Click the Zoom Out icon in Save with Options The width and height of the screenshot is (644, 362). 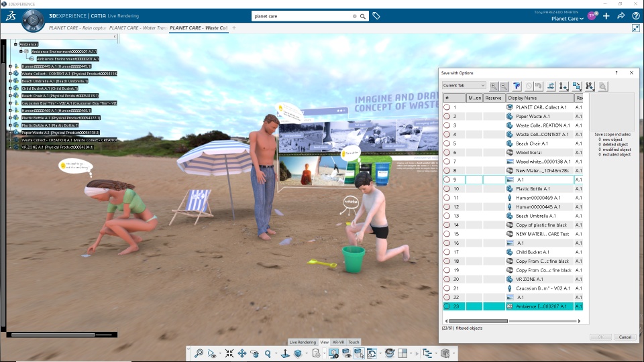(x=504, y=86)
